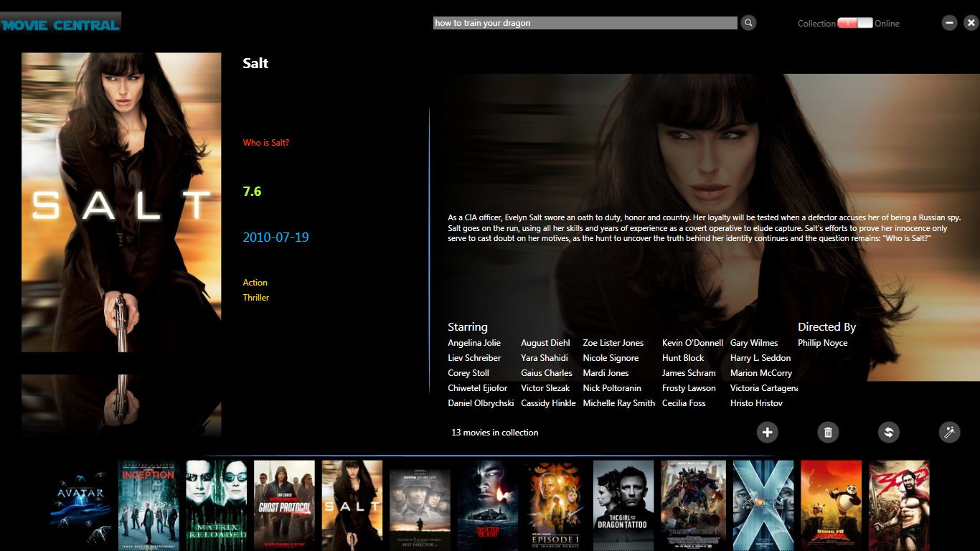The height and width of the screenshot is (551, 980).
Task: Click actor name Liev Schreiber
Action: [x=474, y=358]
